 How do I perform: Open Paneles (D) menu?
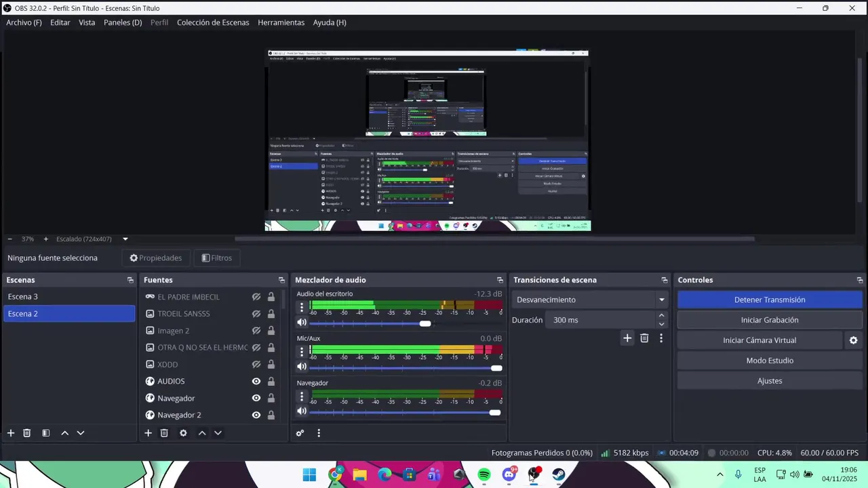(x=123, y=22)
